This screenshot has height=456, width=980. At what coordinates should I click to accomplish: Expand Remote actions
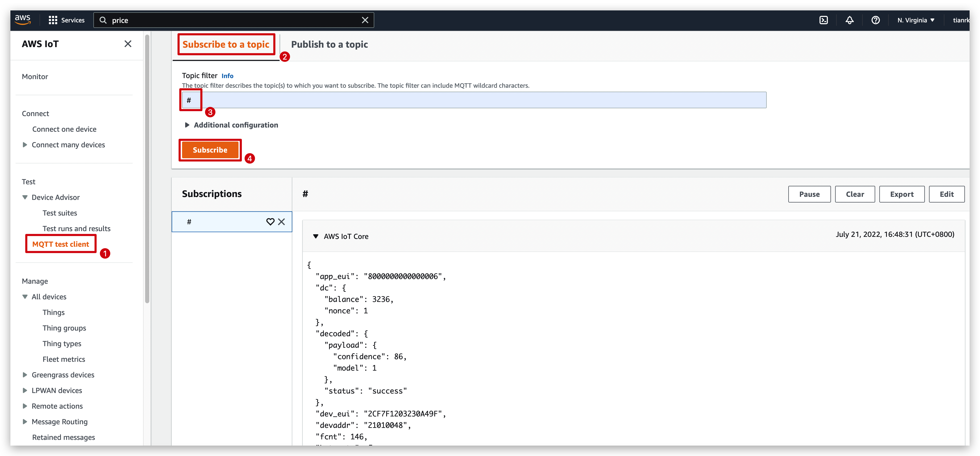pyautogui.click(x=25, y=406)
